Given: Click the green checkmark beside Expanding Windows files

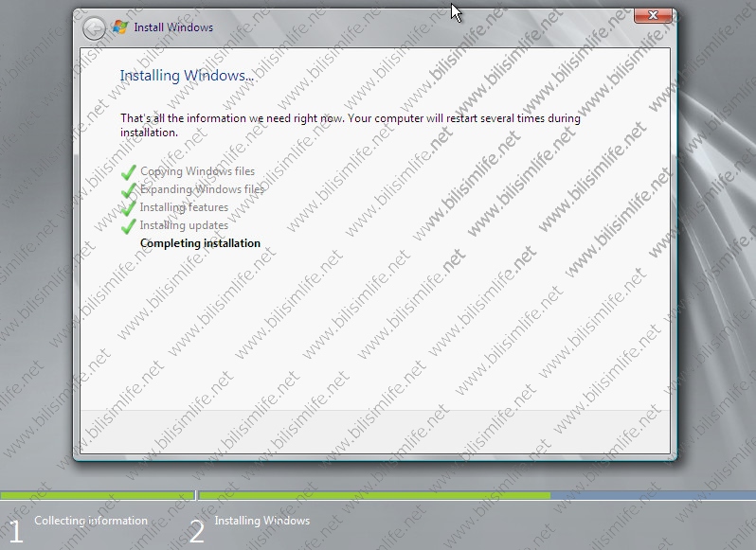Looking at the screenshot, I should (x=128, y=189).
